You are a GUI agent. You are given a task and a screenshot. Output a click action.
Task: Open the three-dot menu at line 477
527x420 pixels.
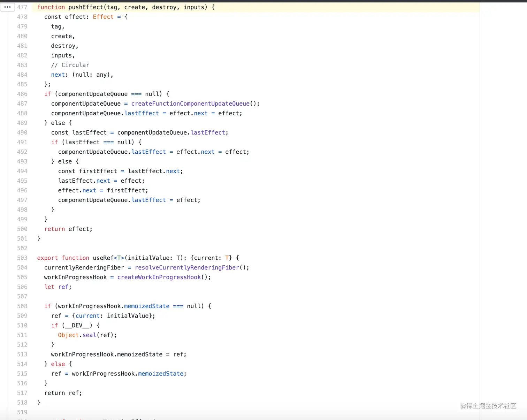pyautogui.click(x=7, y=7)
